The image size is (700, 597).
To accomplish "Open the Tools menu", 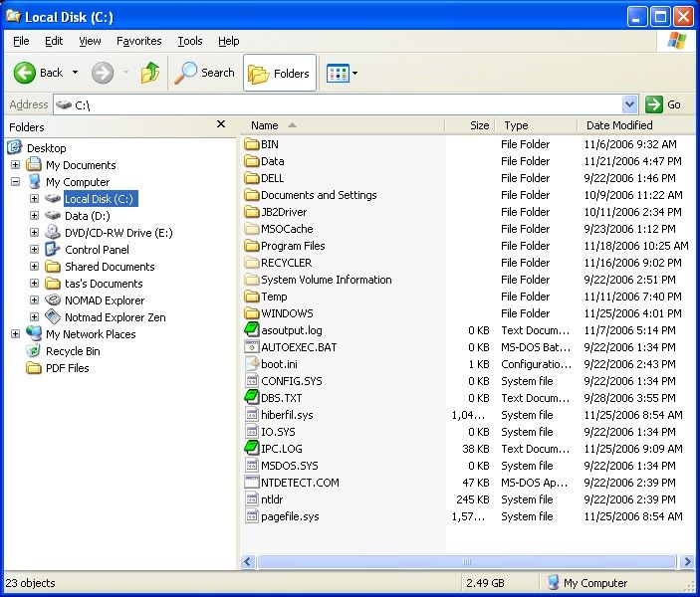I will 190,41.
